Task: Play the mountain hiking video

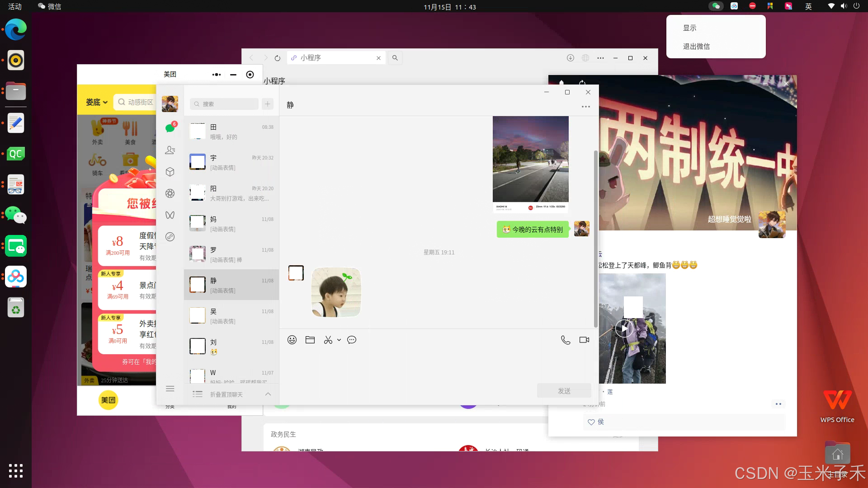Action: pyautogui.click(x=624, y=328)
